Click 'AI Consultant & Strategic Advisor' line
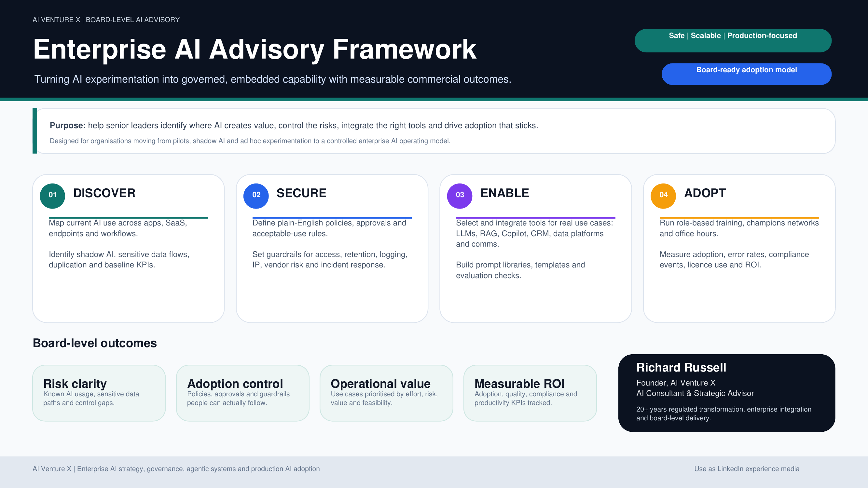Screen dimensions: 868x488 click(695, 393)
